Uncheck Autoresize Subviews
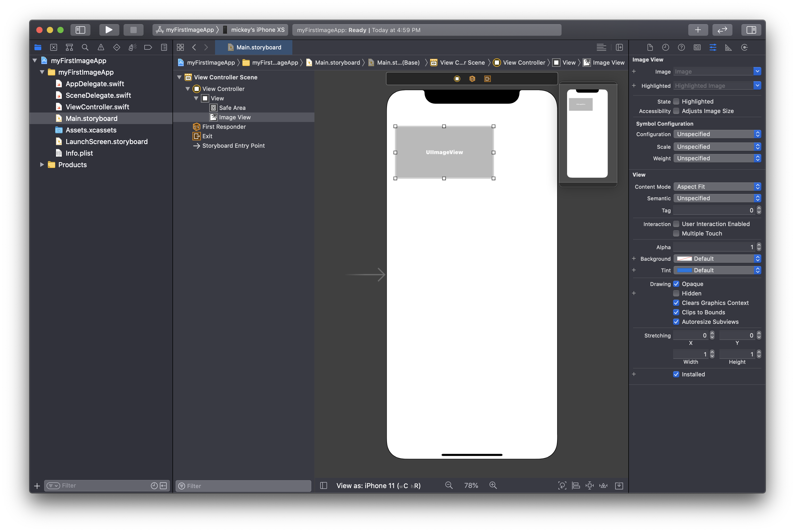Screen dimensions: 795x532 coord(676,322)
